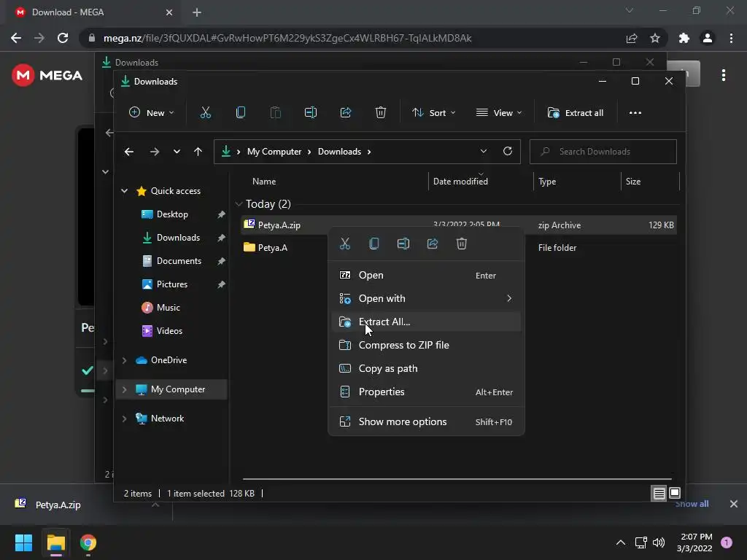Choose Compress to ZIP file
This screenshot has height=560, width=747.
tap(426, 345)
